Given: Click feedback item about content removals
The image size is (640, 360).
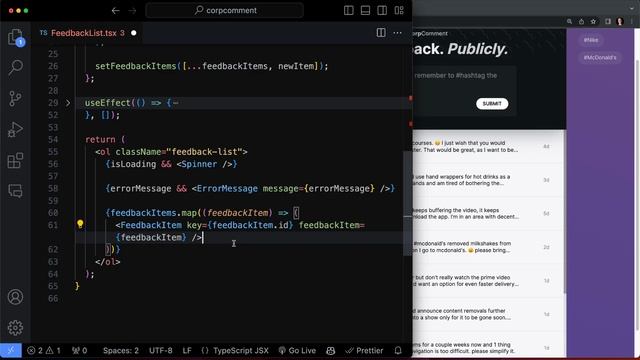Looking at the screenshot, I should (x=489, y=314).
